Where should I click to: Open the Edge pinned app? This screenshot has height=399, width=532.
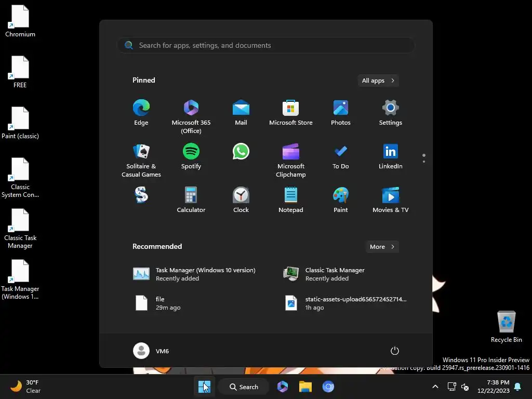pos(141,113)
